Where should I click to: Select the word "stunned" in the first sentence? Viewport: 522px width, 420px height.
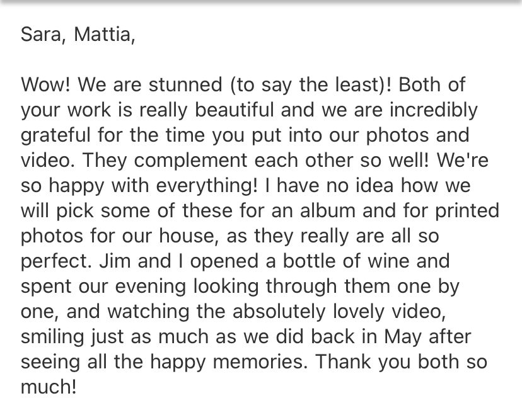185,84
